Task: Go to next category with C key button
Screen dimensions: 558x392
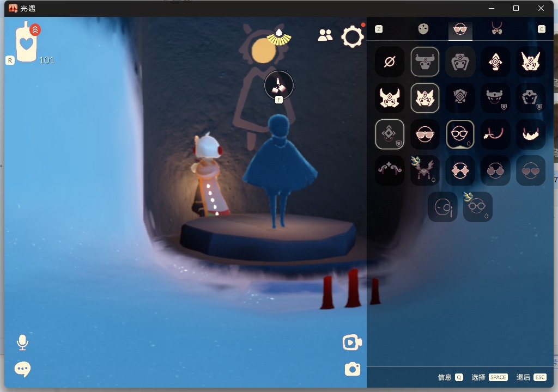Action: (541, 29)
